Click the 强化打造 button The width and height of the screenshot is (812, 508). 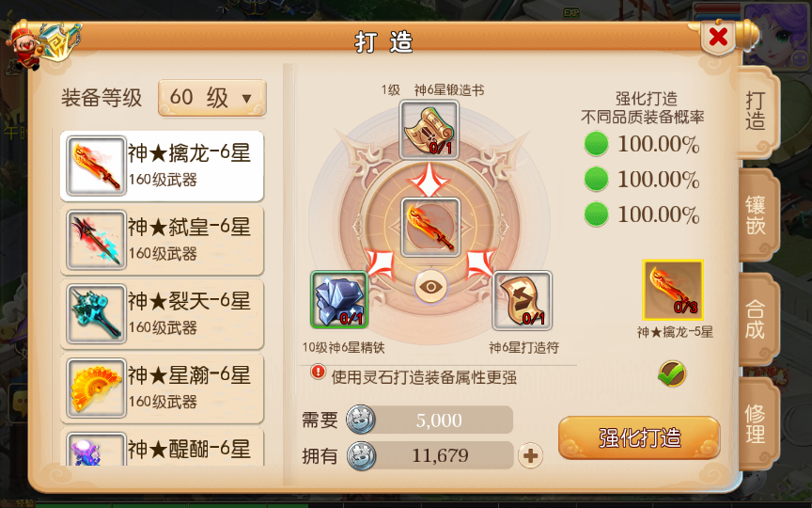[639, 438]
